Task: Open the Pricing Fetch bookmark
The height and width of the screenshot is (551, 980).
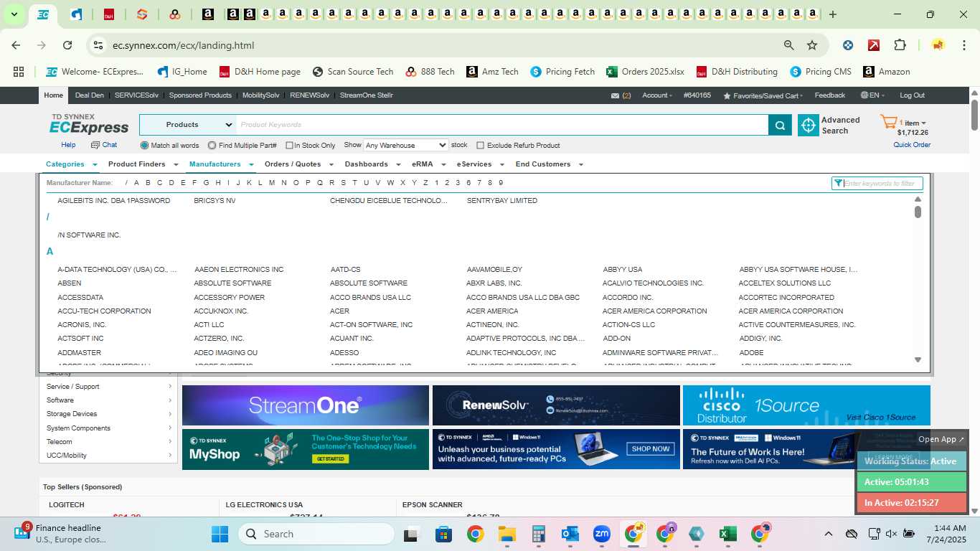Action: click(x=562, y=72)
